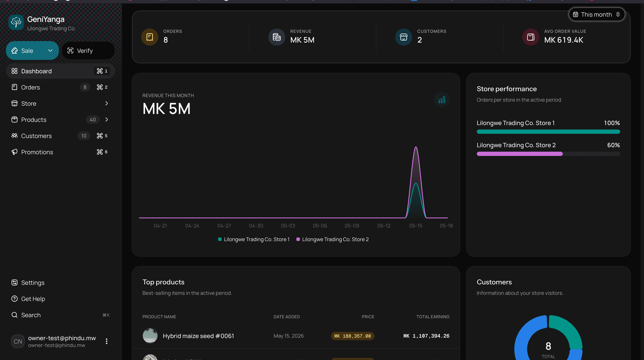Click the calendar icon in This month selector
This screenshot has width=644, height=360.
576,14
